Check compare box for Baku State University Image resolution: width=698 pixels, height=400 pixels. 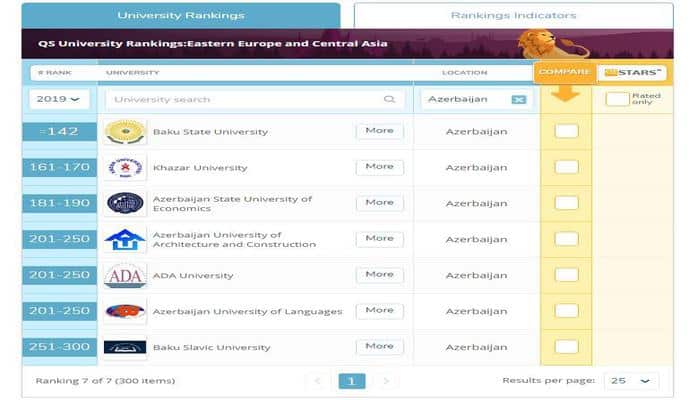(x=566, y=131)
